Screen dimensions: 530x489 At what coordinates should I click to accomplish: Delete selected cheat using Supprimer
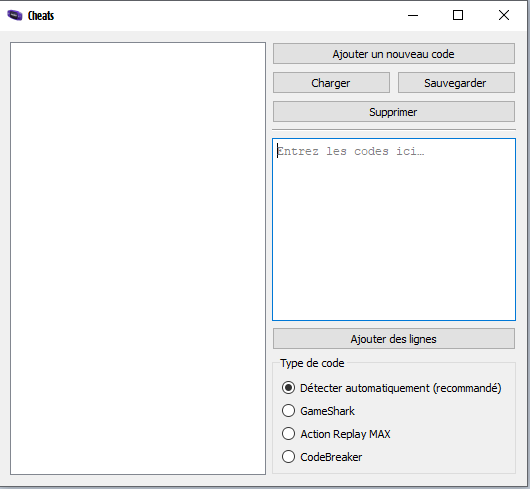tap(394, 112)
